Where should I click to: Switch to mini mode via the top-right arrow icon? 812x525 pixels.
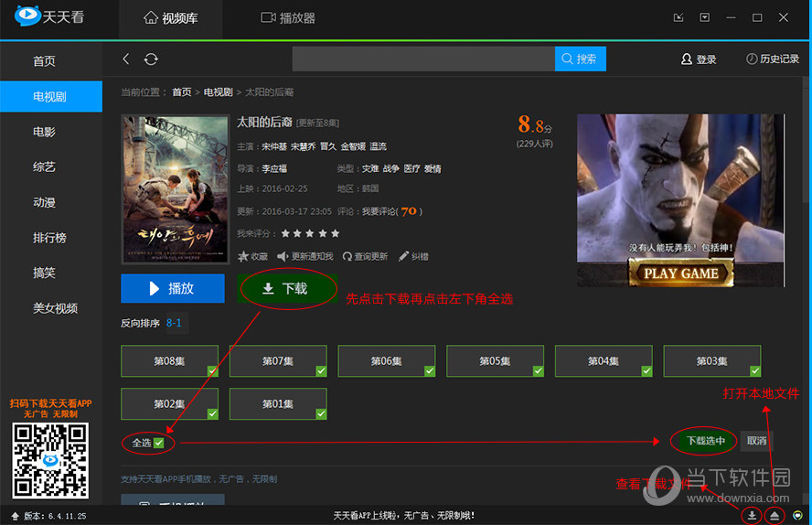tap(678, 17)
